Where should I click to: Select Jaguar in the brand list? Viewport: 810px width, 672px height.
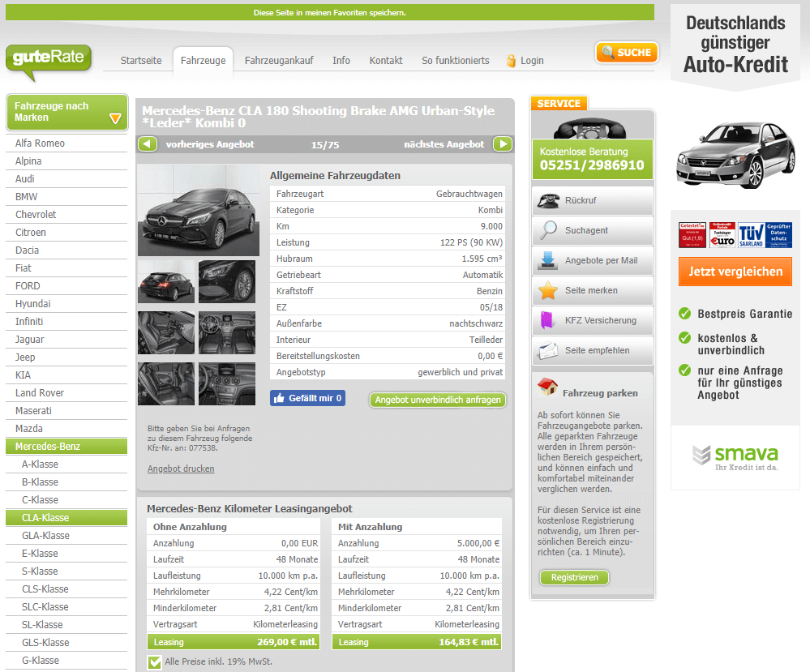[66, 340]
